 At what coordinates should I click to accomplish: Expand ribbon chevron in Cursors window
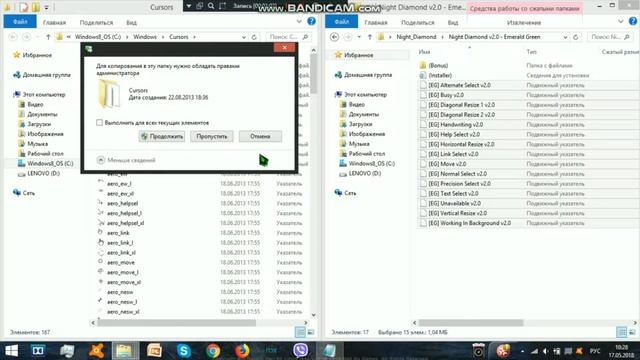[299, 22]
